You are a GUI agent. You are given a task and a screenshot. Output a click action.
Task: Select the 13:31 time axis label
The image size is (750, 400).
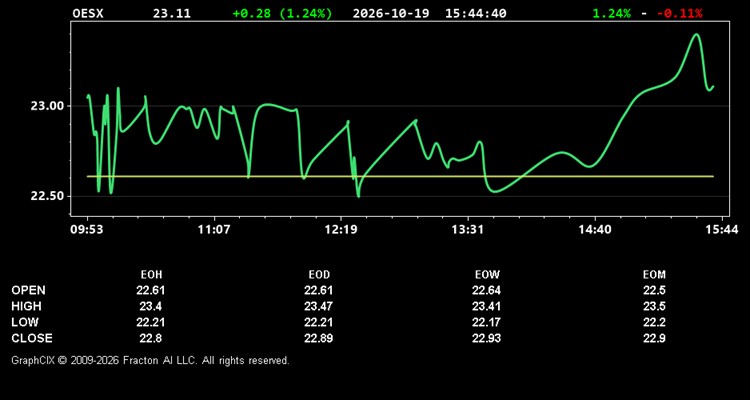[x=467, y=230]
